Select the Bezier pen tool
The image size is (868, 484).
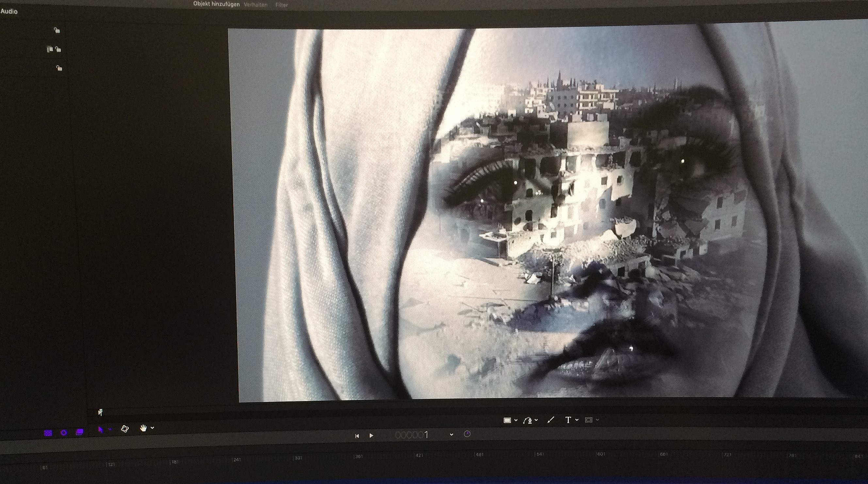click(x=528, y=420)
